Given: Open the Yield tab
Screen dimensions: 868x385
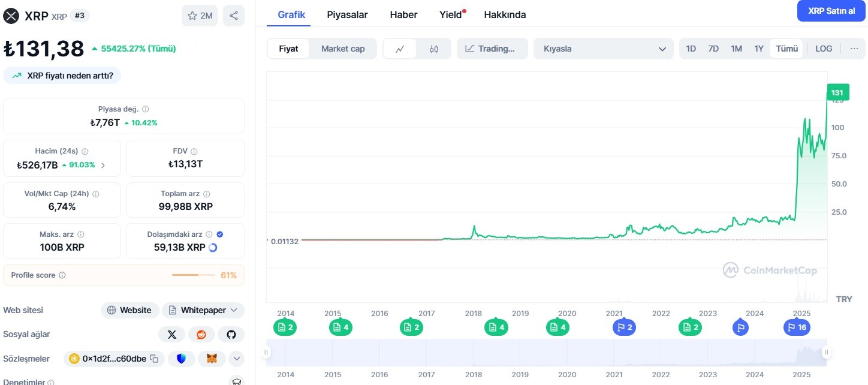Looking at the screenshot, I should [x=451, y=14].
